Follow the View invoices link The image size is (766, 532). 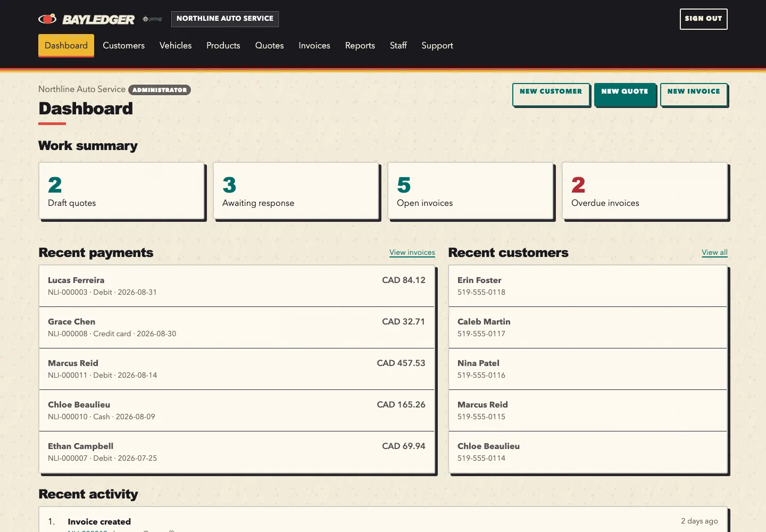412,253
